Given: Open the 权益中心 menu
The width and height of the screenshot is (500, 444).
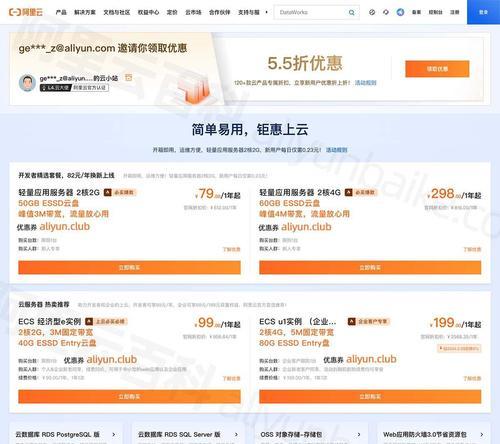Looking at the screenshot, I should click(x=148, y=12).
